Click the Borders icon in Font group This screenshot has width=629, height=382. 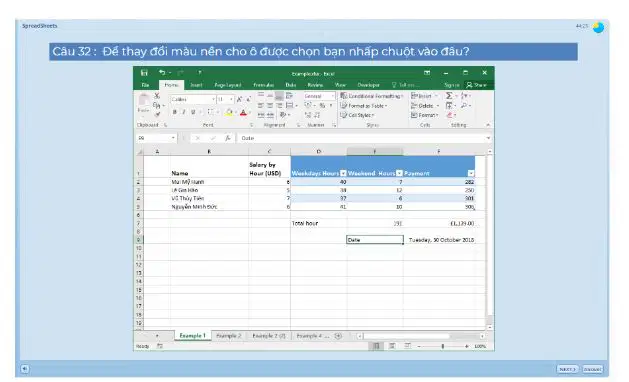click(x=210, y=112)
